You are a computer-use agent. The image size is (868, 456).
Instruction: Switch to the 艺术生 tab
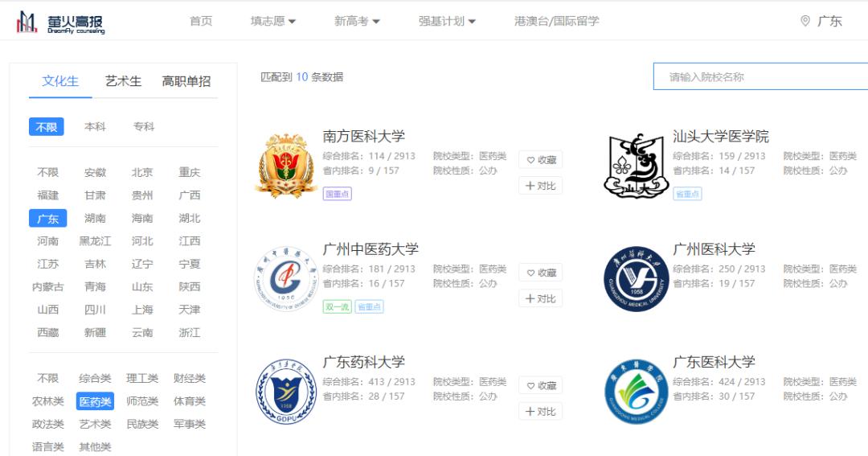[124, 81]
